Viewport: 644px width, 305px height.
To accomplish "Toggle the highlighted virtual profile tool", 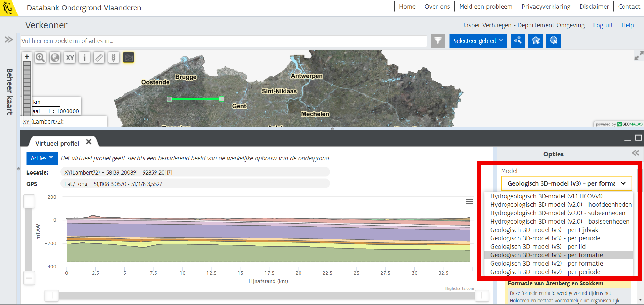I will (x=129, y=57).
